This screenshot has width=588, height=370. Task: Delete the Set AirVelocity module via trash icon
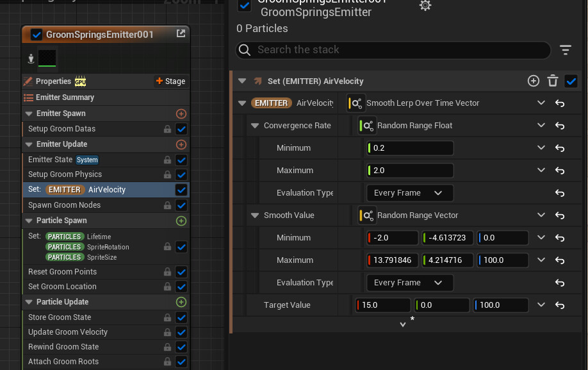point(553,81)
